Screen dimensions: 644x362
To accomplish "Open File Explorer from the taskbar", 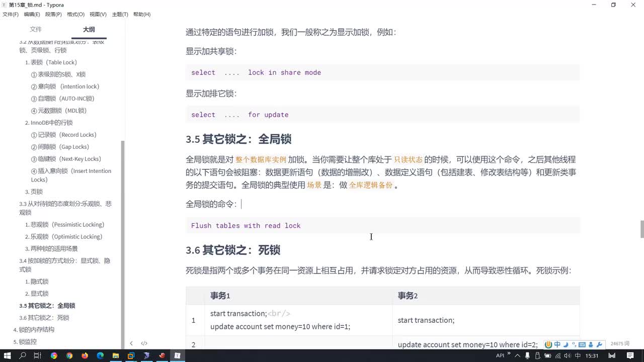I will (x=115, y=355).
